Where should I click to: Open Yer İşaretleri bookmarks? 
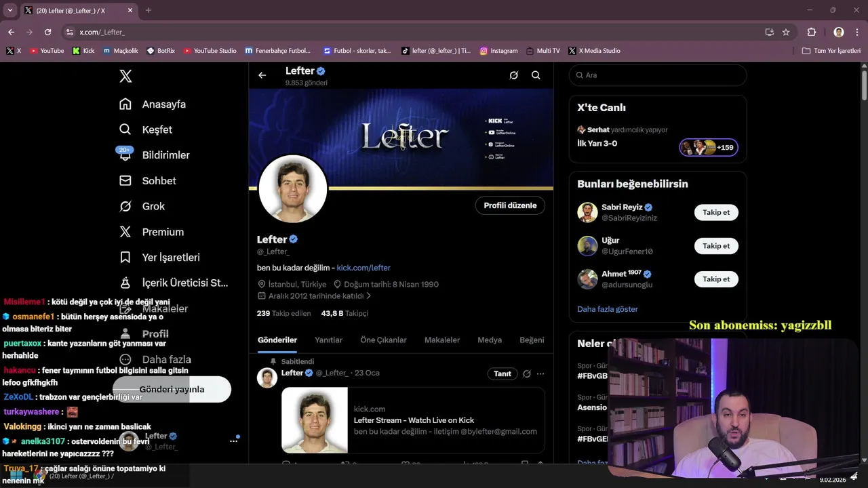160,258
